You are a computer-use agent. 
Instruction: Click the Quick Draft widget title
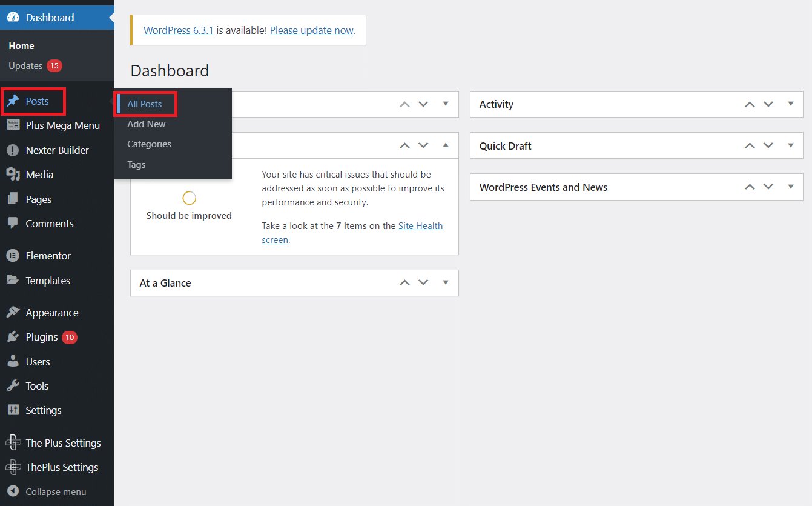(506, 146)
